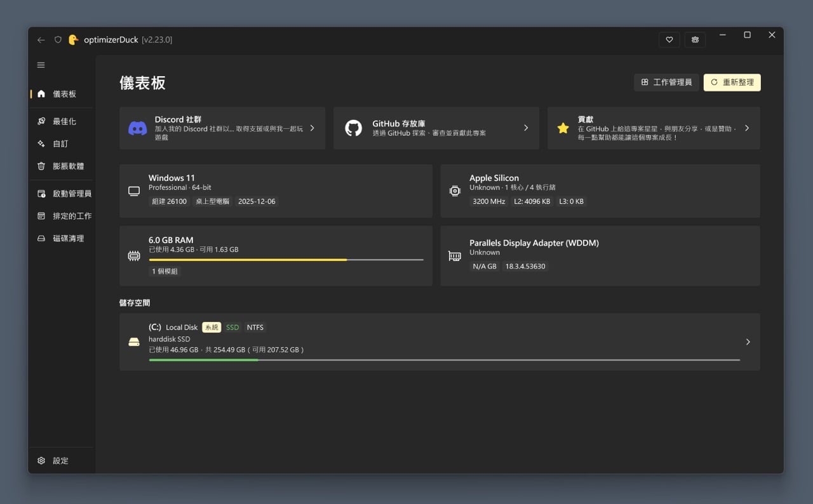Click Parallels Display Adapter (WDDM) heading
813x504 pixels.
click(534, 243)
